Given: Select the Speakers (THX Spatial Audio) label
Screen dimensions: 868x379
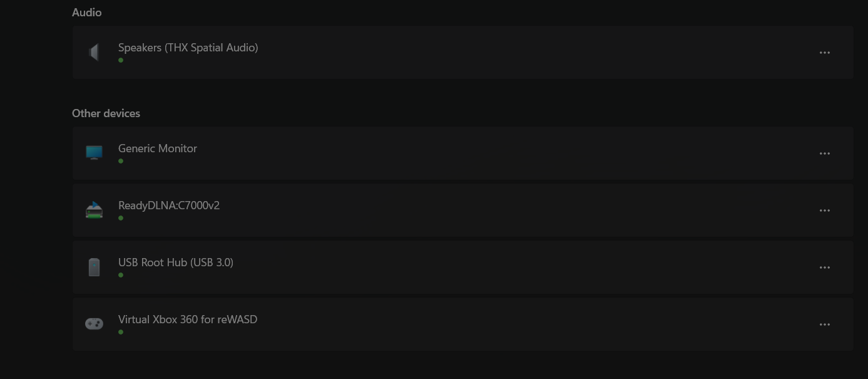Looking at the screenshot, I should point(188,48).
